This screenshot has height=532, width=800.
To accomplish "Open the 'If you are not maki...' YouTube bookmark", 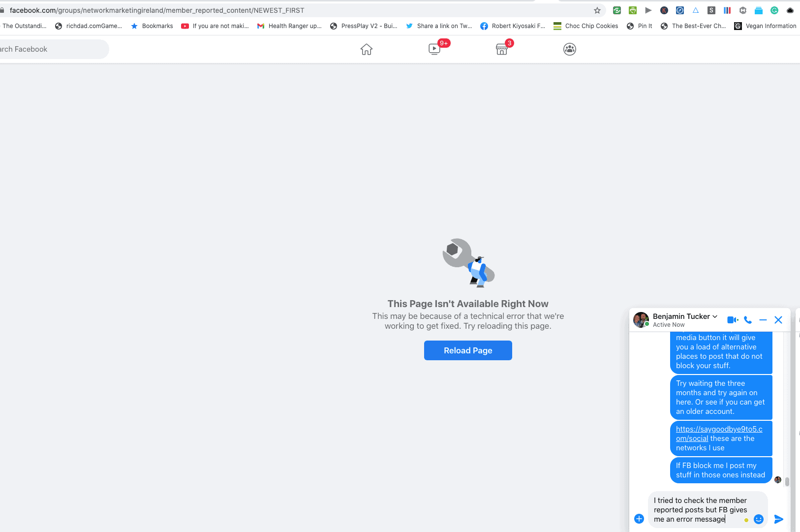I will point(215,26).
